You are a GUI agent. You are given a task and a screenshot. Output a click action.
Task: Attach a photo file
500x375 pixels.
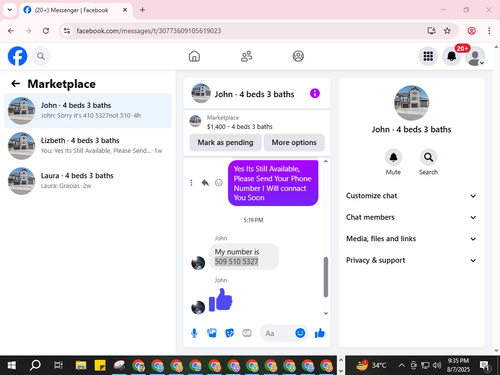[x=212, y=333]
